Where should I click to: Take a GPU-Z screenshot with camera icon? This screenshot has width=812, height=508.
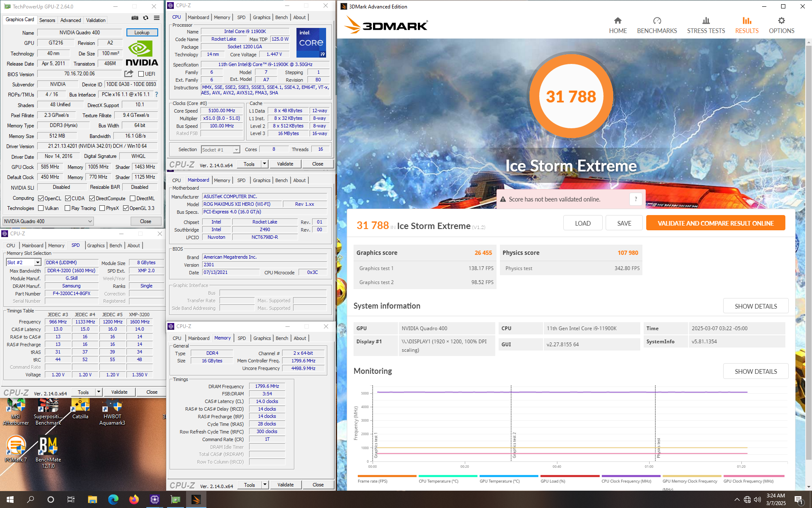pos(134,18)
